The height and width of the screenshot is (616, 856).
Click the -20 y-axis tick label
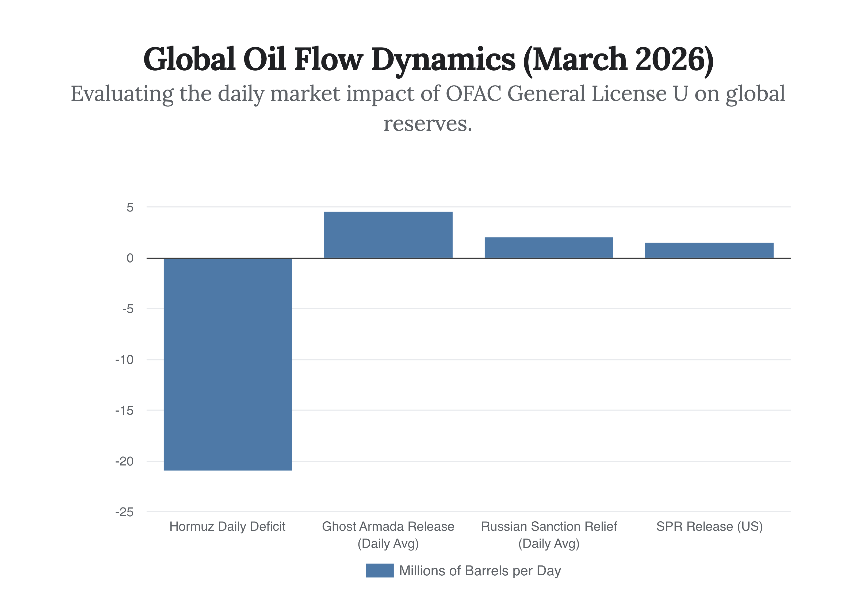(125, 461)
